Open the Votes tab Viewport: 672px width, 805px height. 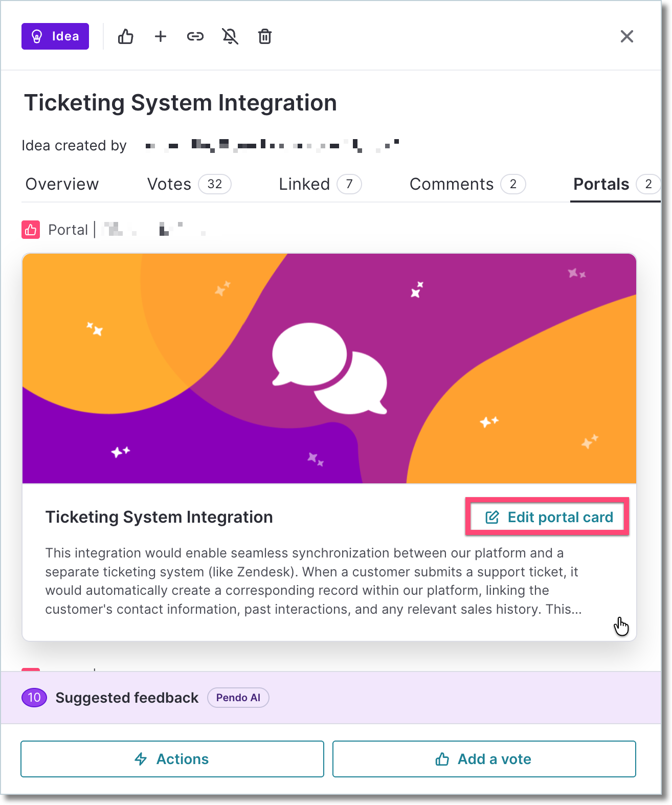pyautogui.click(x=189, y=184)
